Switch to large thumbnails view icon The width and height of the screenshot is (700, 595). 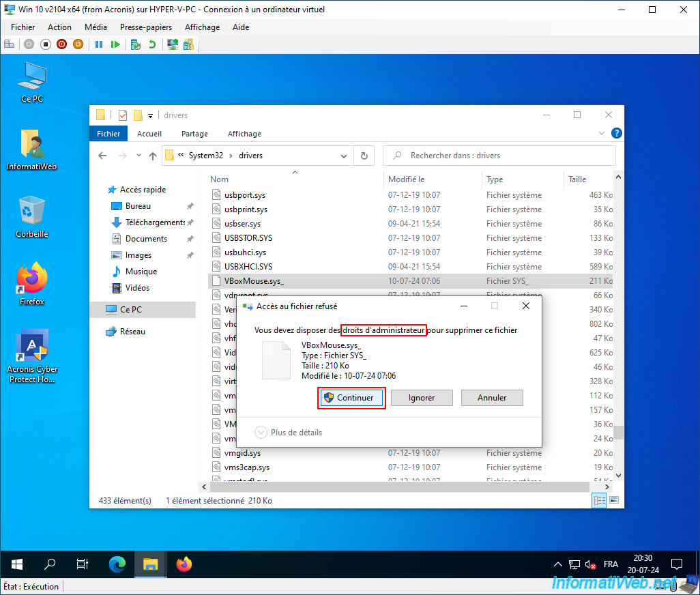click(x=614, y=500)
